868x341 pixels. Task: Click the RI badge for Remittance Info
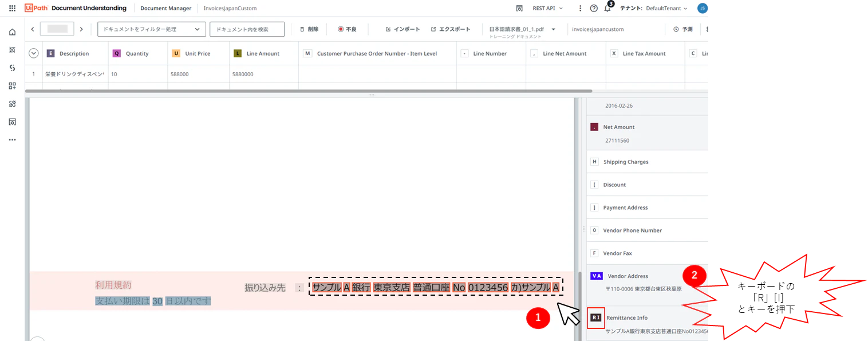[596, 318]
